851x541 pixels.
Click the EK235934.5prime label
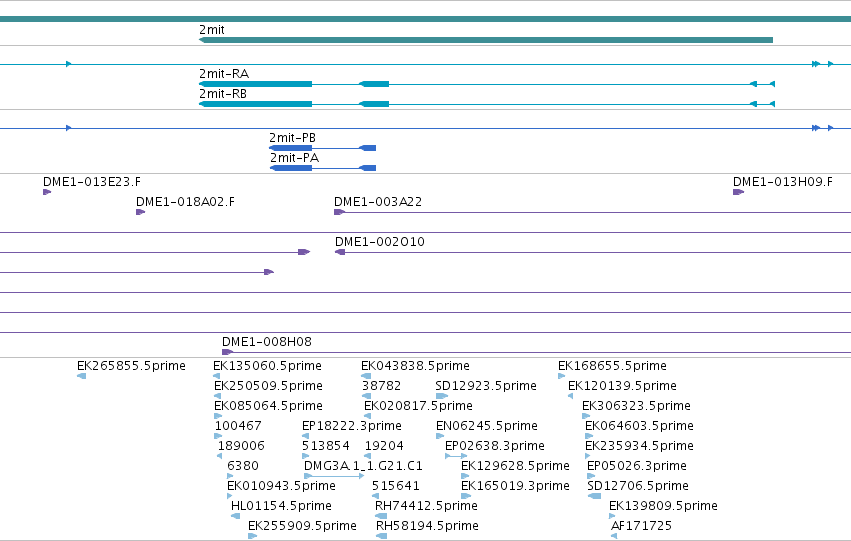(639, 446)
